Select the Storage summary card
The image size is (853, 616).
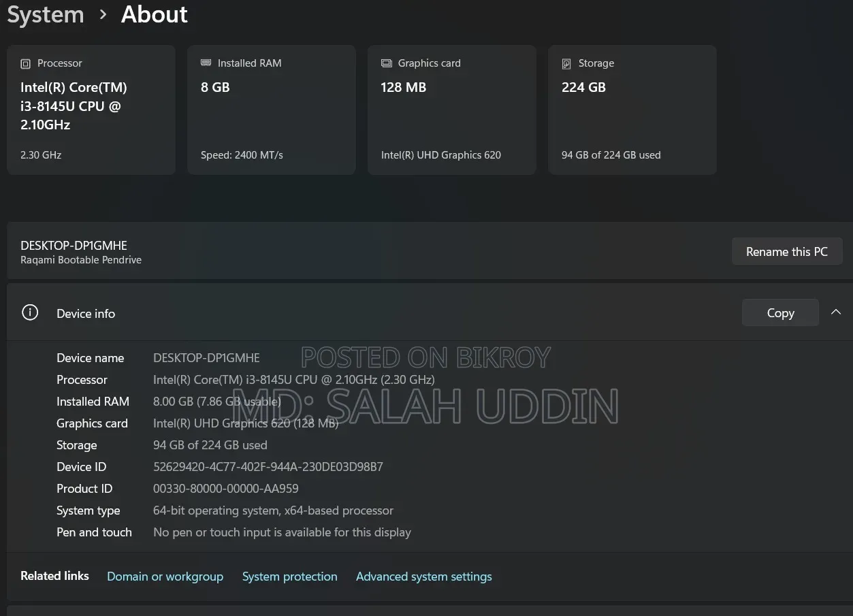[x=632, y=110]
